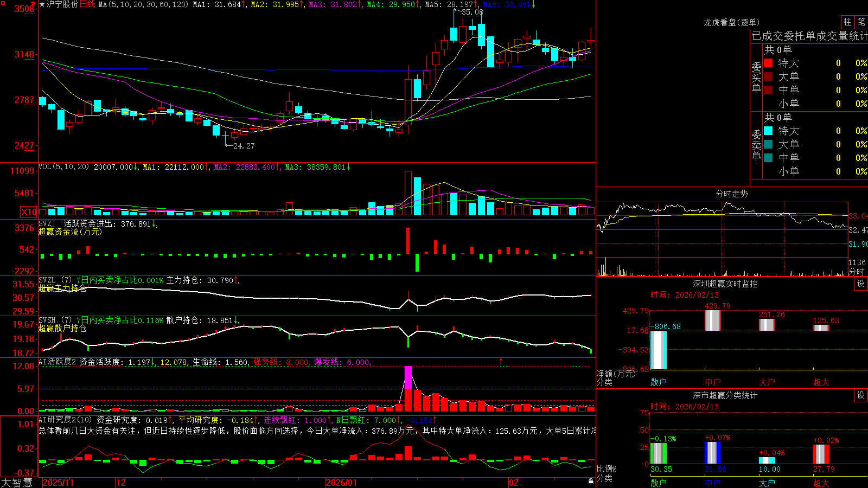The image size is (868, 488).
Task: Click the cyan 特大 sell order swatch
Action: point(768,131)
